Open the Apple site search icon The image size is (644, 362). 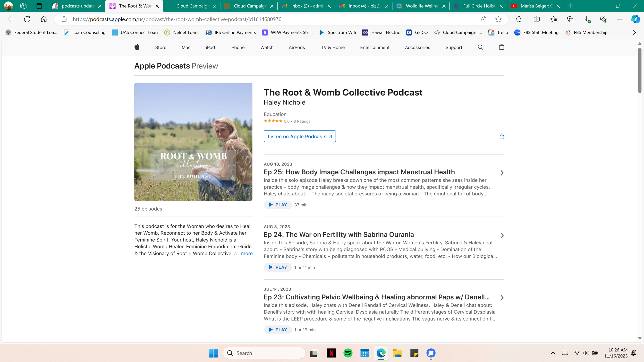(480, 47)
